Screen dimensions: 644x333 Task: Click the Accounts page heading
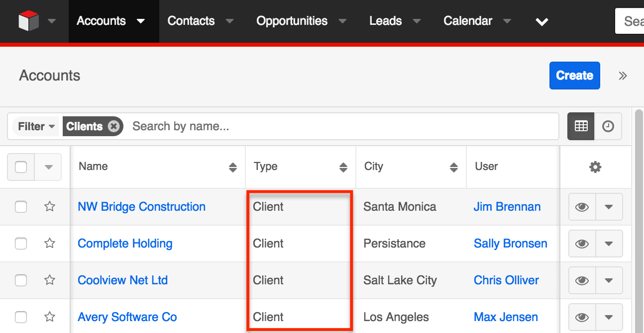coord(50,76)
